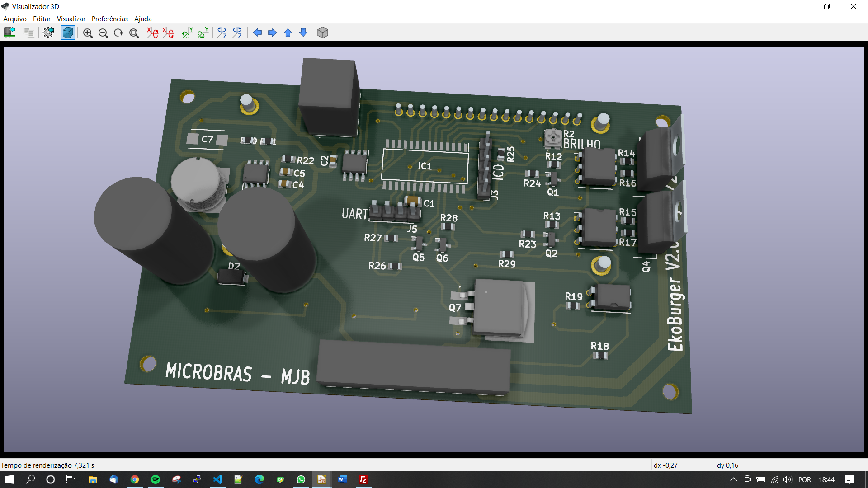
Task: Open the Visualizar menu
Action: [71, 19]
